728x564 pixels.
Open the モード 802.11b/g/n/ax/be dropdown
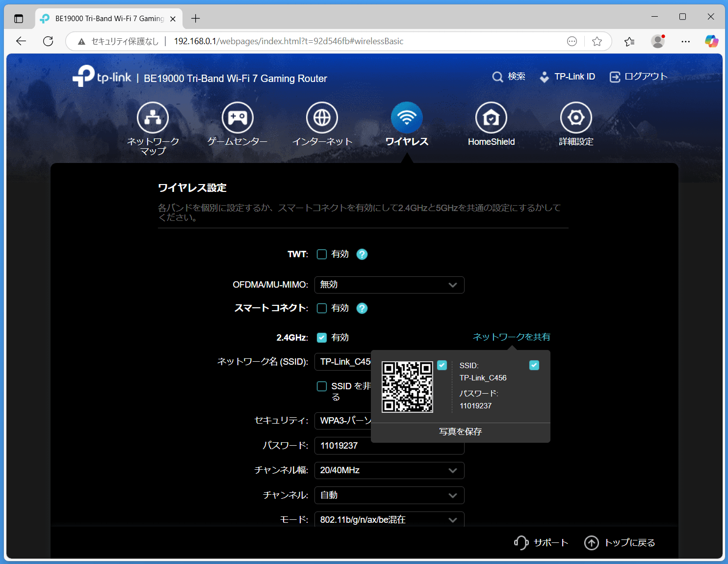(390, 519)
